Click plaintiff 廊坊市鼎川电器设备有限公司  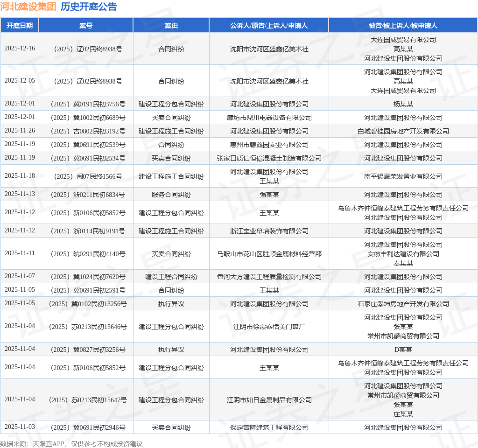269,118
